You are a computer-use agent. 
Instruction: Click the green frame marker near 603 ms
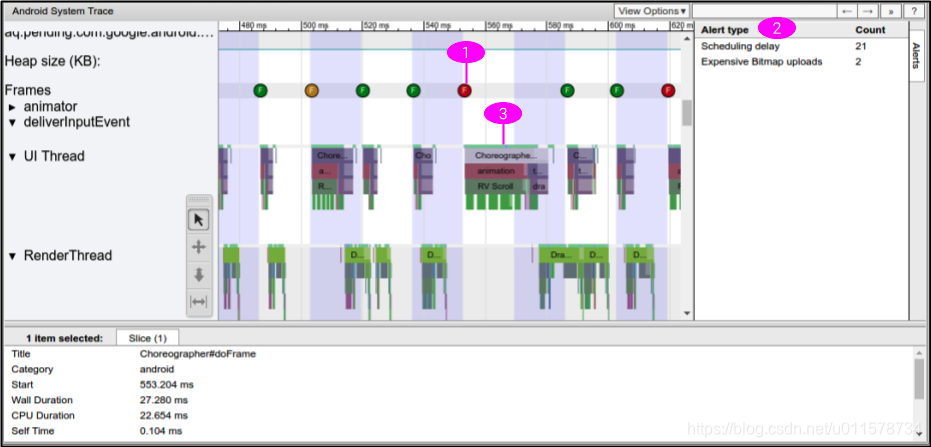pyautogui.click(x=618, y=90)
